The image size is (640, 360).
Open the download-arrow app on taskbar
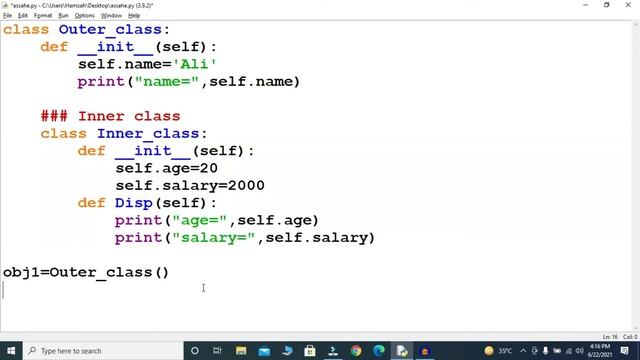333,351
